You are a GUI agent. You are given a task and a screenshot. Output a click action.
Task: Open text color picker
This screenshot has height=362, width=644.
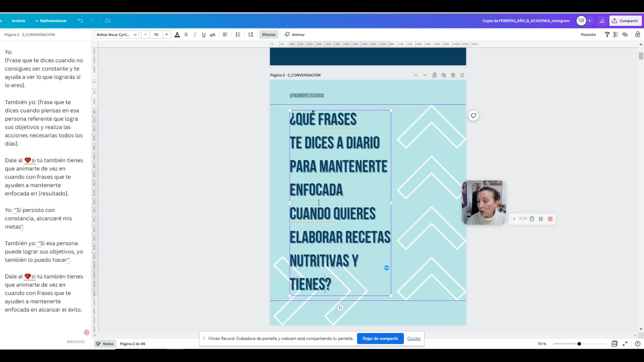[x=177, y=35]
